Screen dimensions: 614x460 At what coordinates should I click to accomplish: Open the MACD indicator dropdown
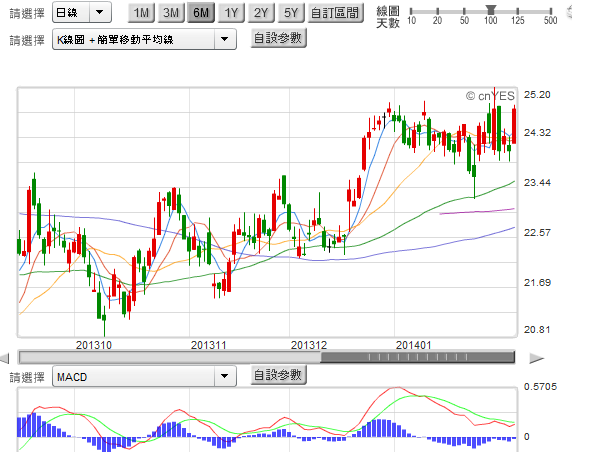coord(144,377)
